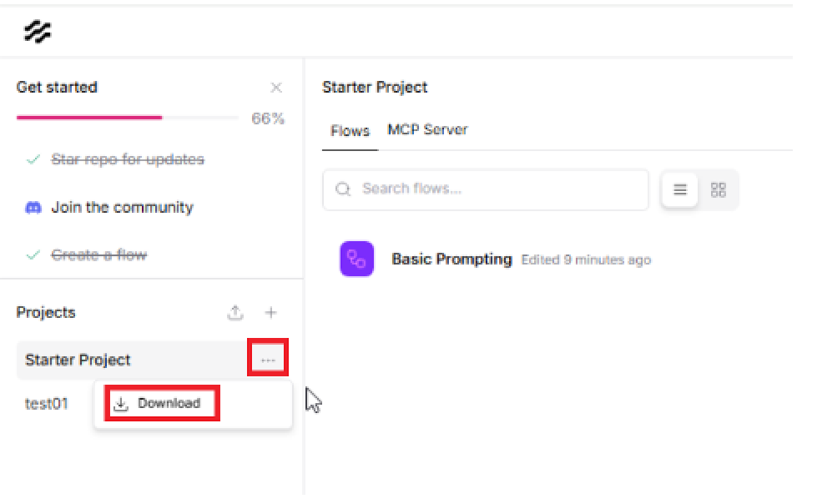Click the Langflow logo icon

(38, 32)
